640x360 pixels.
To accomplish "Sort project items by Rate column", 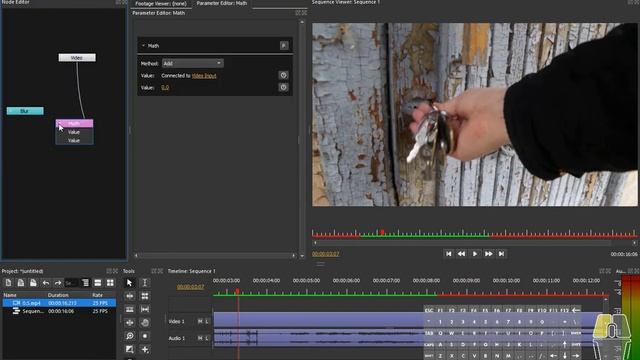I will tap(103, 295).
